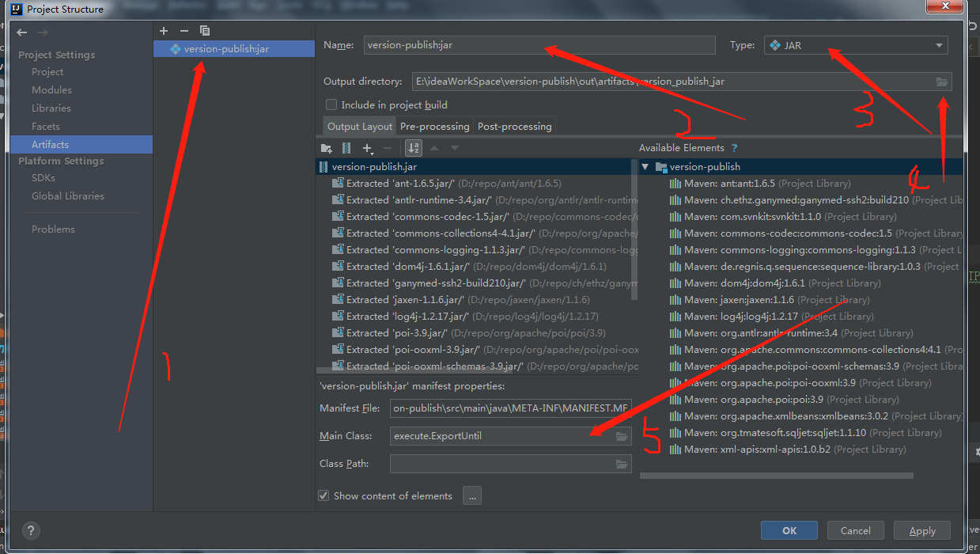Viewport: 980px width, 554px height.
Task: Go back with the left arrow
Action: click(x=22, y=32)
